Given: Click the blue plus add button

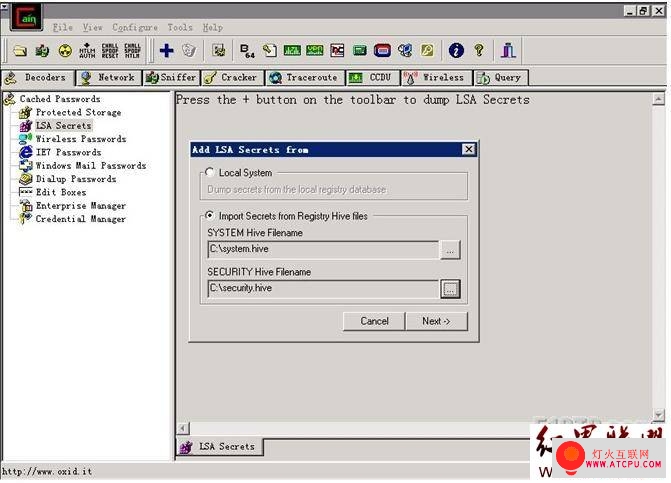Looking at the screenshot, I should pyautogui.click(x=166, y=50).
